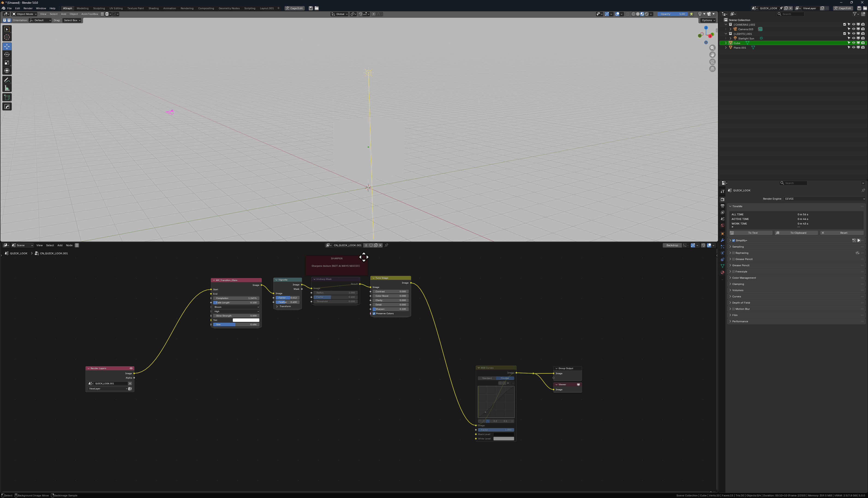The width and height of the screenshot is (868, 498).
Task: Open the World properties tab
Action: coord(722,225)
